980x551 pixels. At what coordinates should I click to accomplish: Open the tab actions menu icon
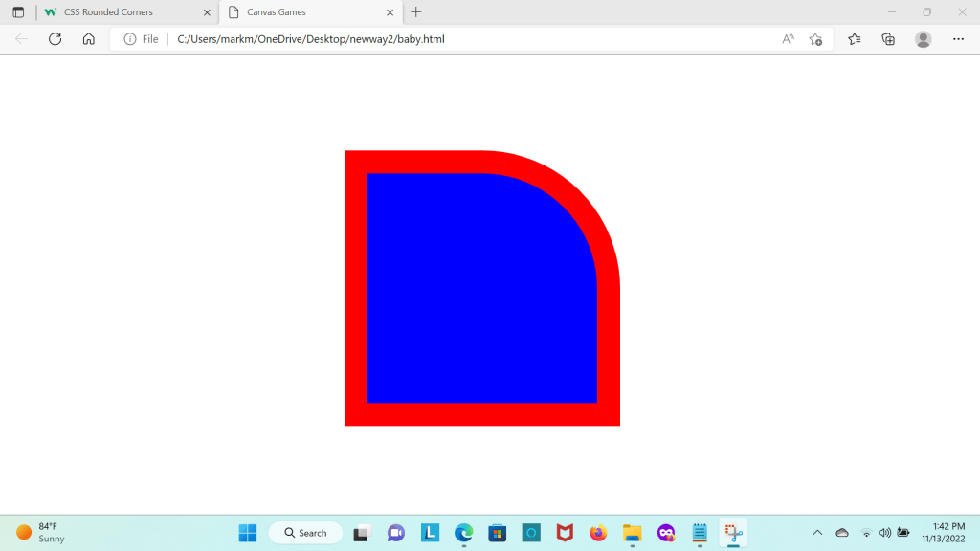click(18, 12)
